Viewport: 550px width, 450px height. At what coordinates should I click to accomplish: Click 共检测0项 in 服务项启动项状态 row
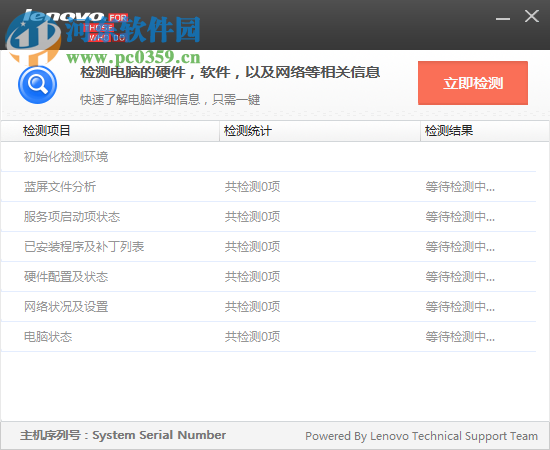(x=252, y=217)
